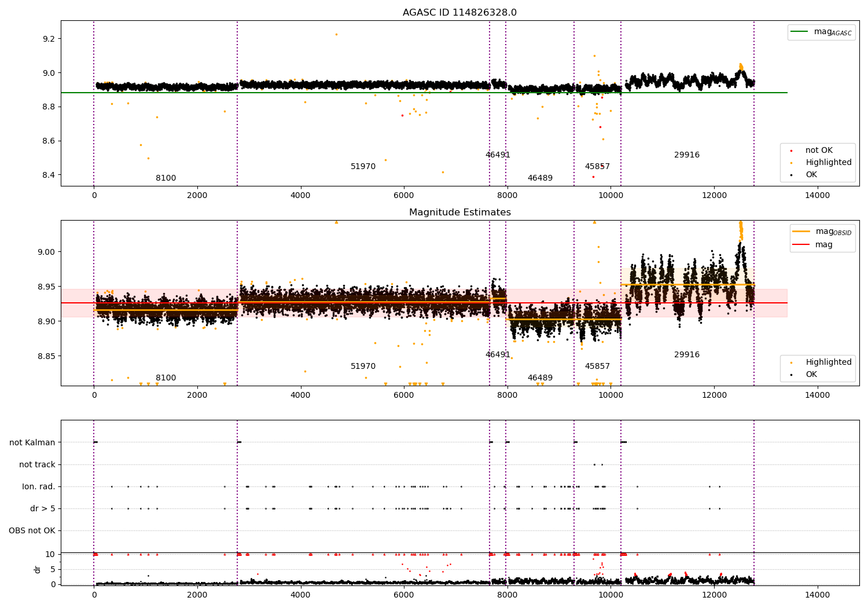
Task: Click the "8.85" y-axis tick label
Action: 46,356
